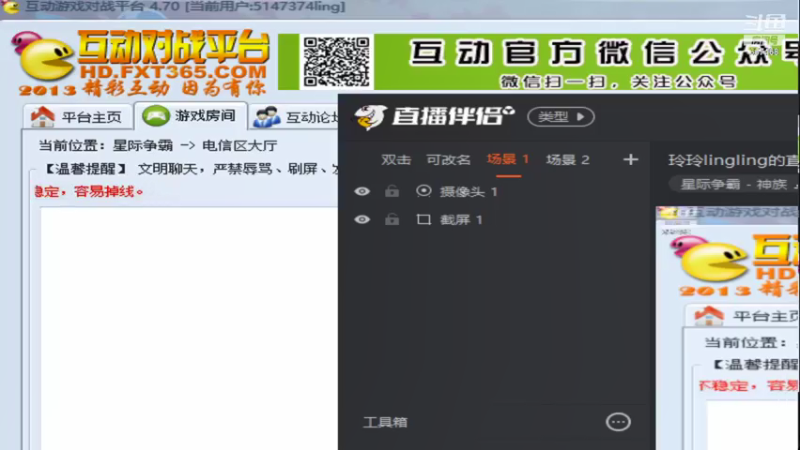Toggle the lock icon for 摄像头 1
Image resolution: width=800 pixels, height=450 pixels.
point(392,191)
